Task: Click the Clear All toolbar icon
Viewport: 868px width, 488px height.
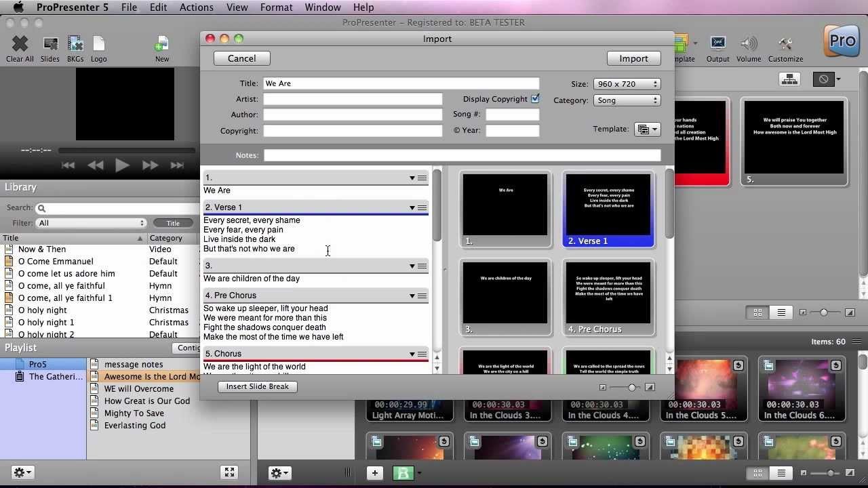Action: click(x=20, y=45)
